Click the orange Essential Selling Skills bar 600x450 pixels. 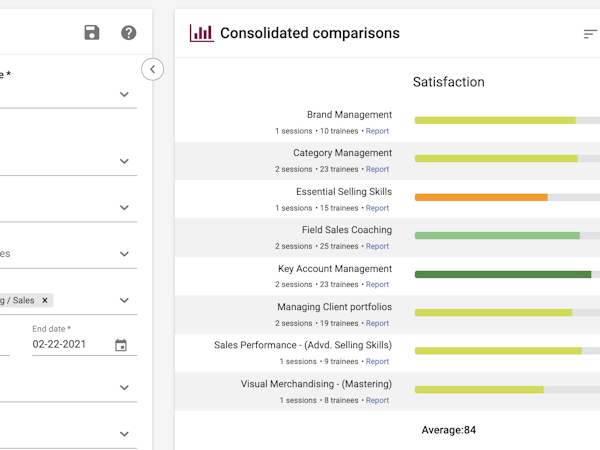(481, 197)
